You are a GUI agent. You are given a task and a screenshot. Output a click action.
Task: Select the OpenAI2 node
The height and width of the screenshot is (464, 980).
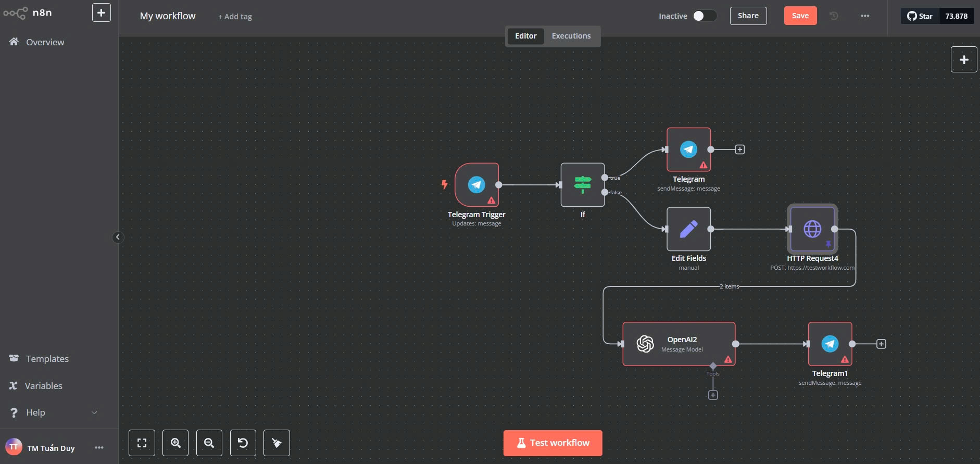[679, 344]
